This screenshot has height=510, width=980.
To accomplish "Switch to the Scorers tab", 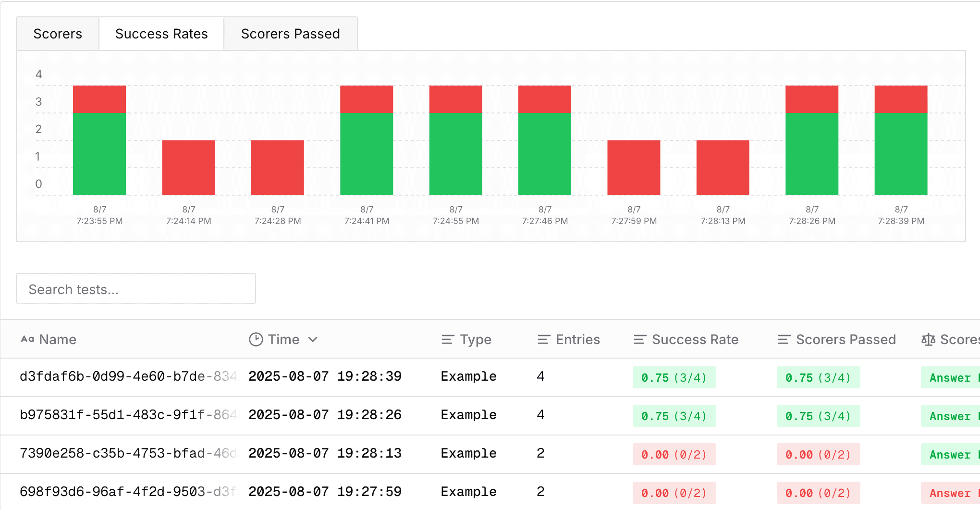I will [x=58, y=34].
